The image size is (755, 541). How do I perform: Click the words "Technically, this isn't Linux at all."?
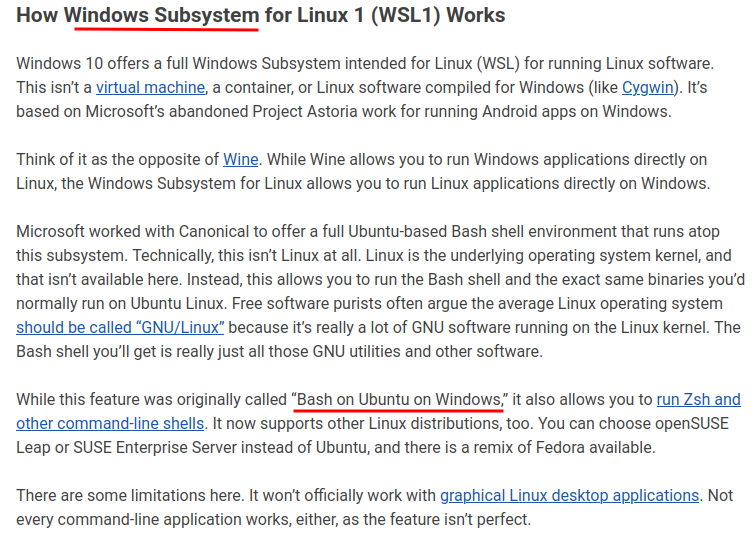(x=247, y=256)
